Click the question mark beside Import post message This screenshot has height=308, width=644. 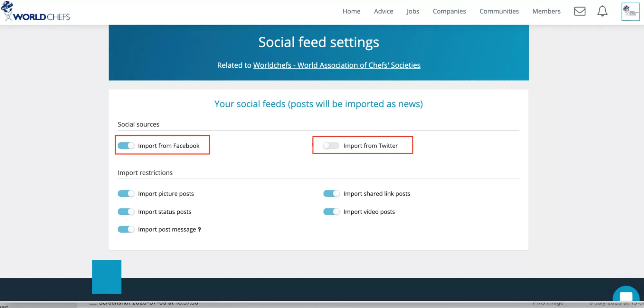(x=199, y=229)
